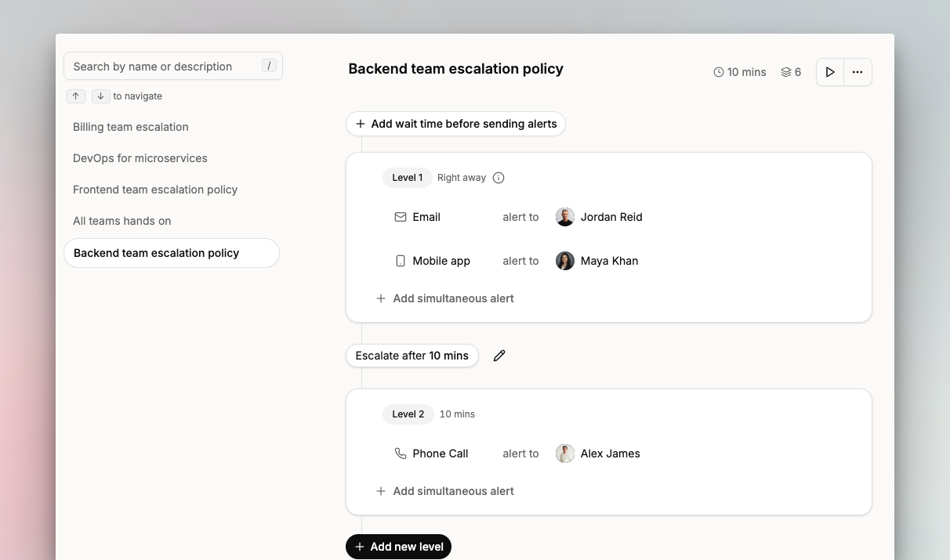Image resolution: width=950 pixels, height=560 pixels.
Task: Click the plus icon on Add new level
Action: 360,547
